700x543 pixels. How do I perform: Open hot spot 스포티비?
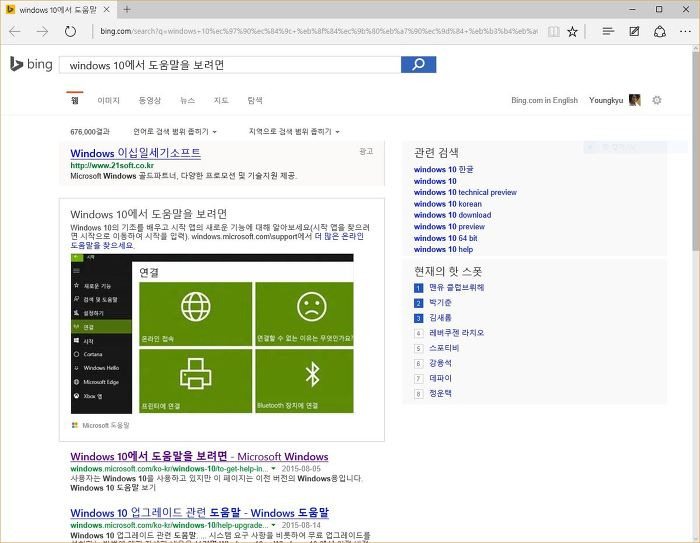[x=444, y=348]
